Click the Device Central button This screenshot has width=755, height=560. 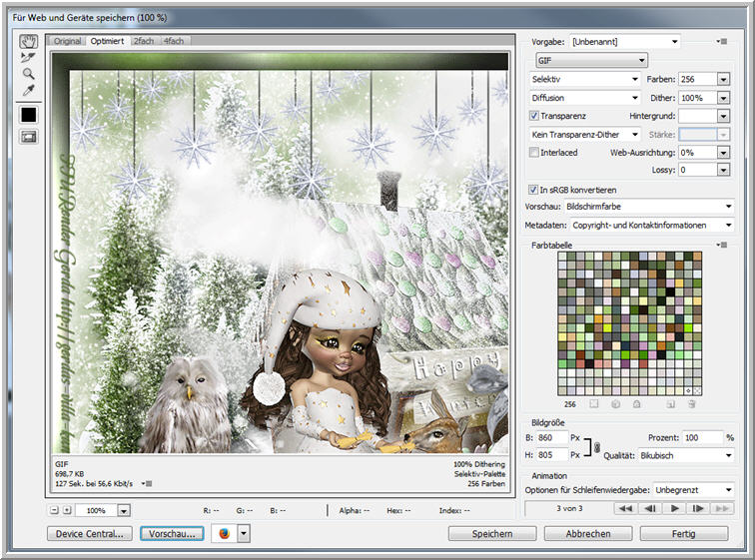point(90,533)
